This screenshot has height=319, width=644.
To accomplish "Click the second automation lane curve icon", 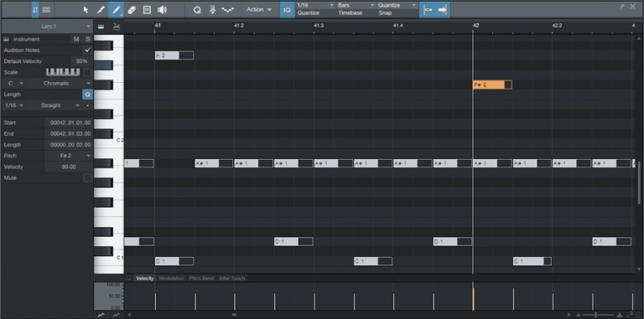I will (117, 315).
